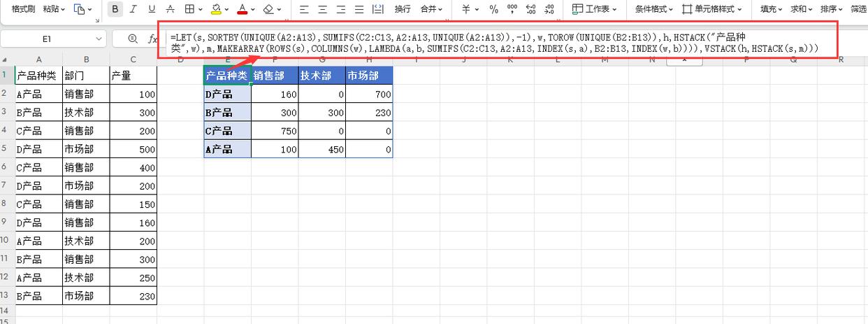Viewport: 868px width, 324px height.
Task: Toggle Bold formatting
Action: (x=115, y=9)
